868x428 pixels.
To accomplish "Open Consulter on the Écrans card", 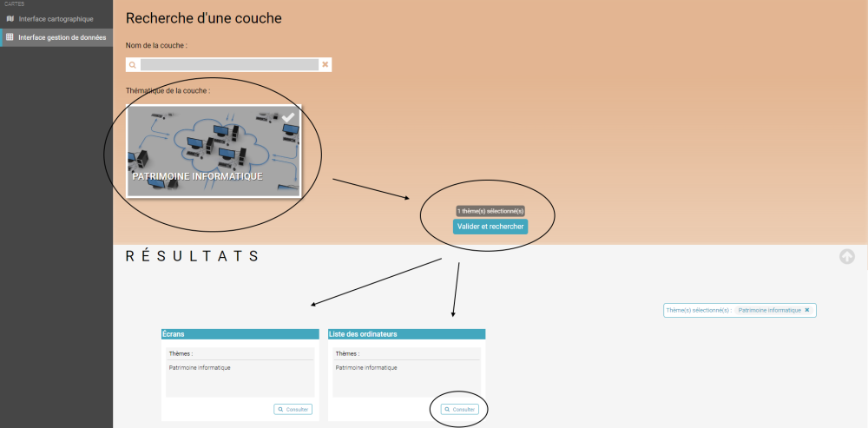I will point(293,409).
